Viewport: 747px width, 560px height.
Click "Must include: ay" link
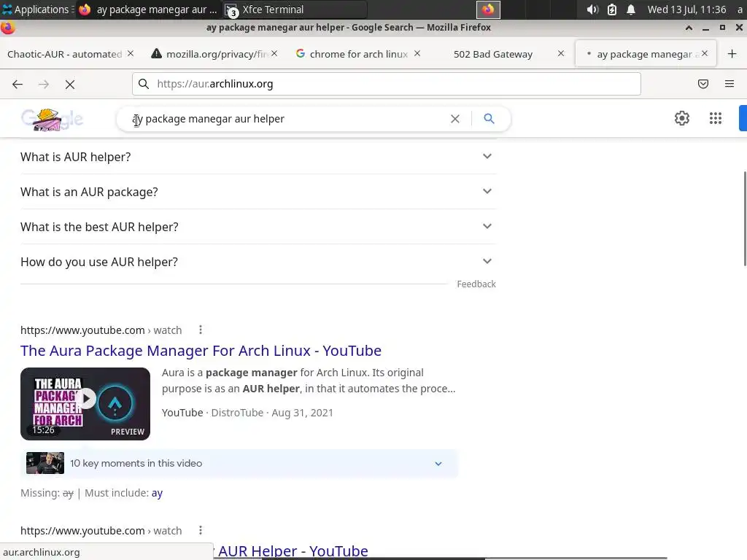point(157,493)
